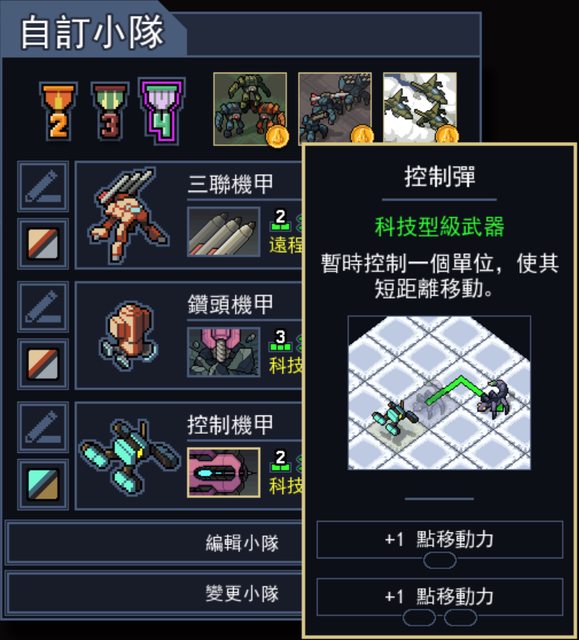The height and width of the screenshot is (640, 579).
Task: Click the 自訂小隊 tab header
Action: (92, 32)
